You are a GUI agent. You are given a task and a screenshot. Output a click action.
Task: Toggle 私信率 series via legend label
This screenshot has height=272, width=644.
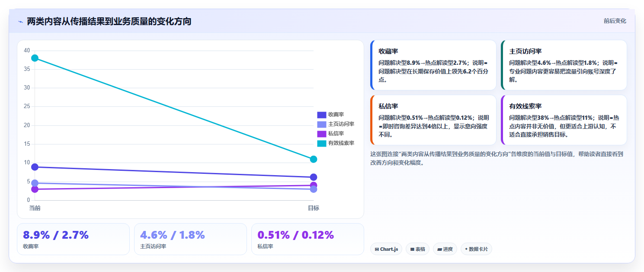click(336, 134)
